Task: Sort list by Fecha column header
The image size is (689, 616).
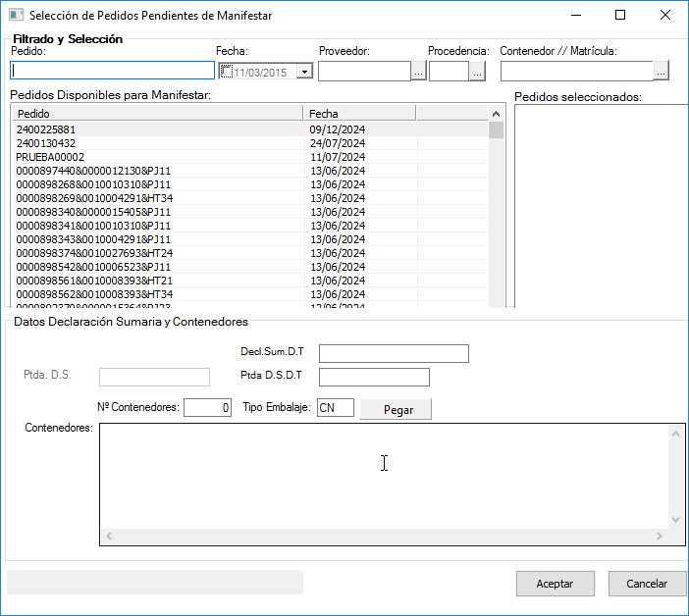Action: point(359,114)
